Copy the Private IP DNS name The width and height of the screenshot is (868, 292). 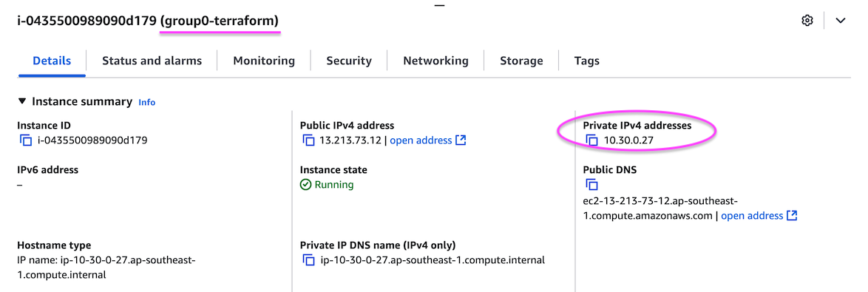[309, 260]
